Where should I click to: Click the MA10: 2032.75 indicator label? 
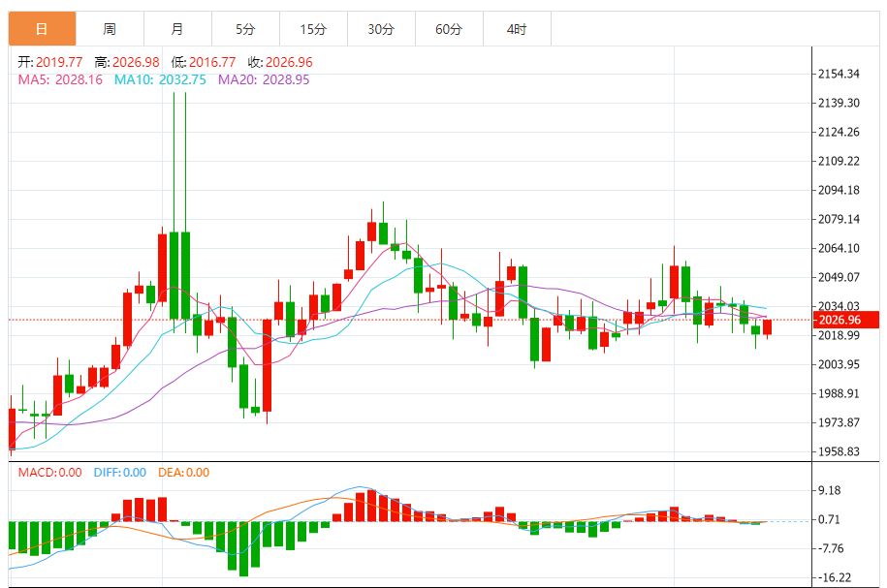160,79
